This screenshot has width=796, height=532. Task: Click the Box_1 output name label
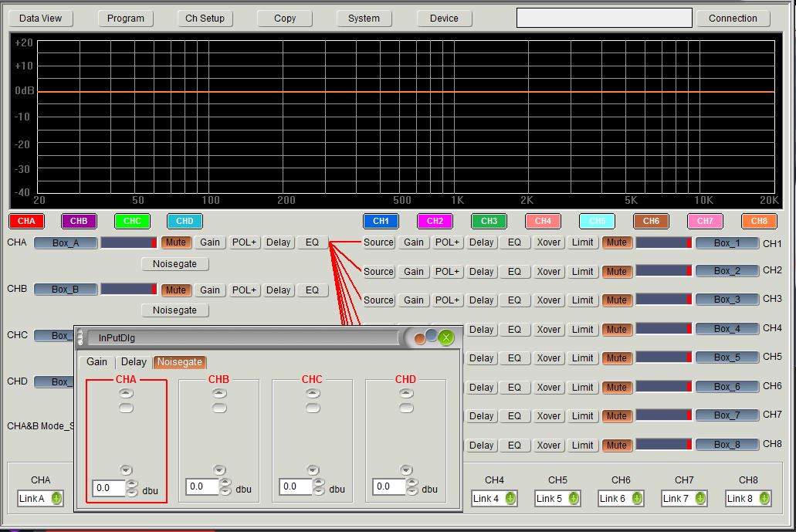(x=727, y=242)
